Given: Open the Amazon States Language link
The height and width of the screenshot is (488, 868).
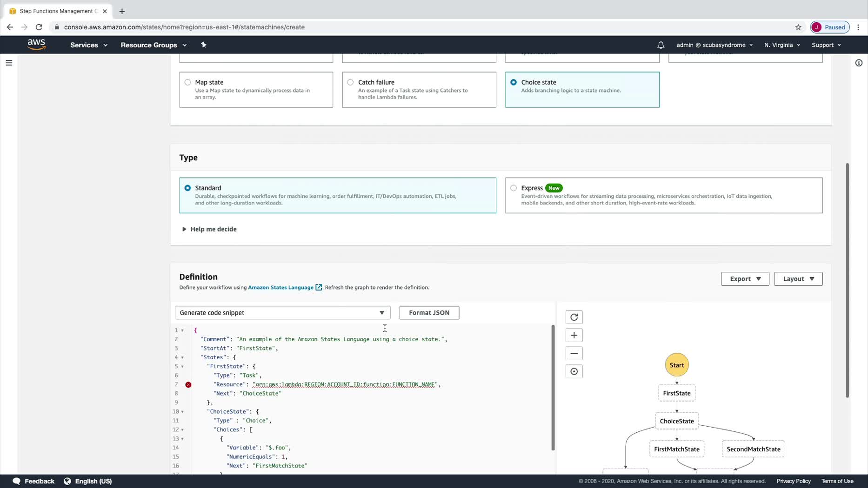Looking at the screenshot, I should tap(280, 287).
